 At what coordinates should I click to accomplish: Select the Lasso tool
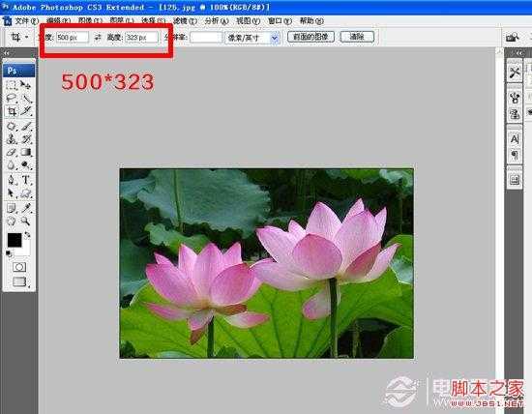click(x=12, y=98)
